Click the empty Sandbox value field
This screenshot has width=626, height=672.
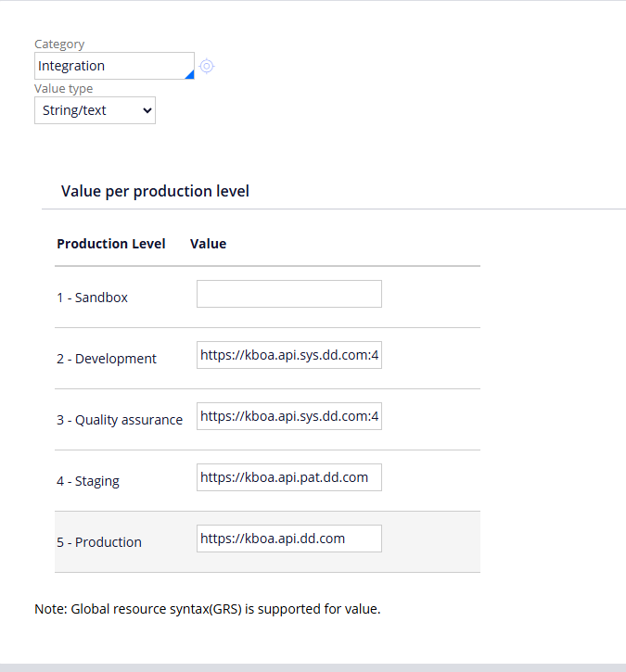point(289,294)
